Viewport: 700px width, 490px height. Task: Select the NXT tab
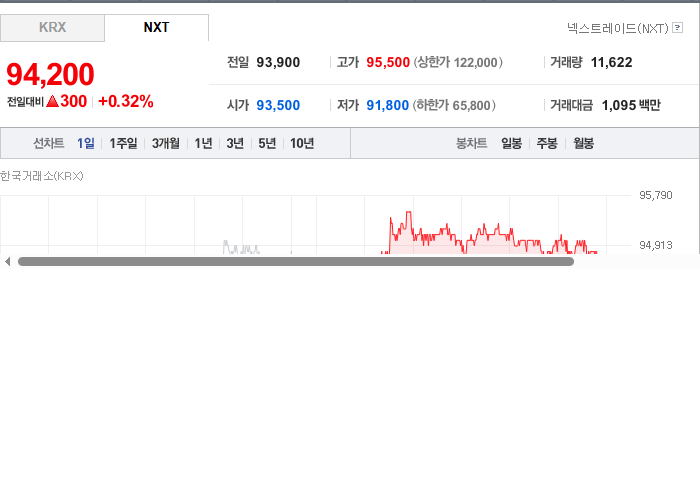[x=156, y=28]
